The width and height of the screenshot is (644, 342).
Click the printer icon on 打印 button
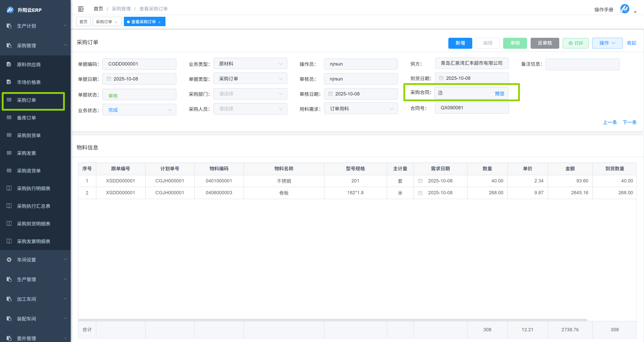coord(570,43)
